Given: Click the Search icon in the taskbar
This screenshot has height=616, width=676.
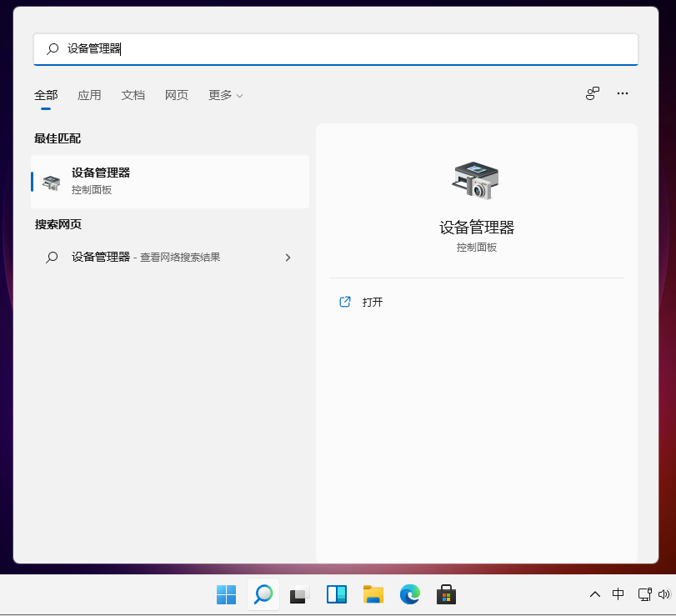Looking at the screenshot, I should (263, 594).
